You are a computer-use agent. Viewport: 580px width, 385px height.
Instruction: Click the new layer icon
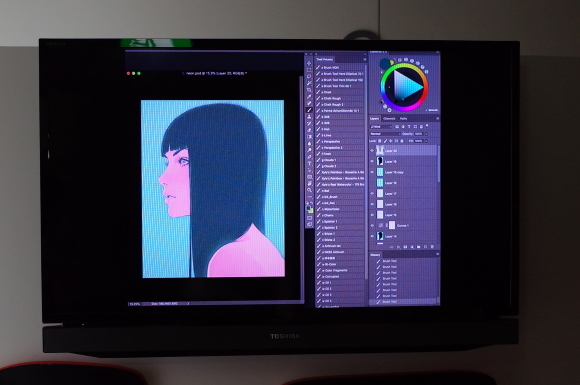click(x=425, y=246)
